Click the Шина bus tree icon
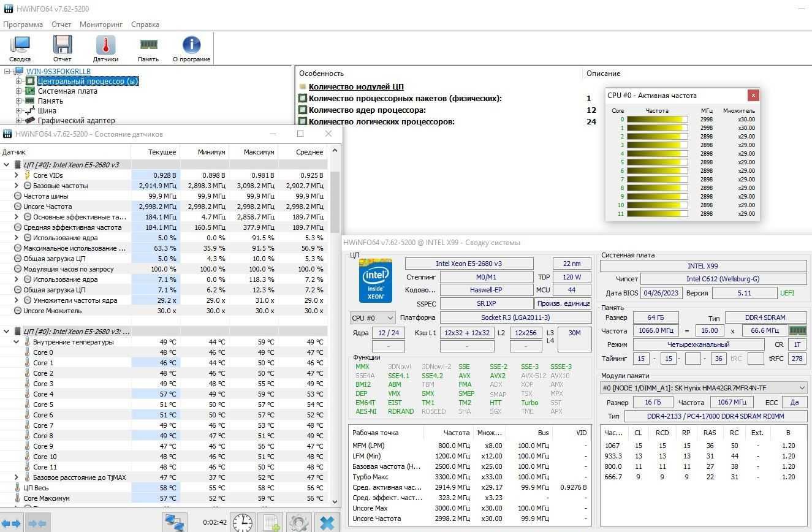812x532 pixels. pyautogui.click(x=30, y=110)
